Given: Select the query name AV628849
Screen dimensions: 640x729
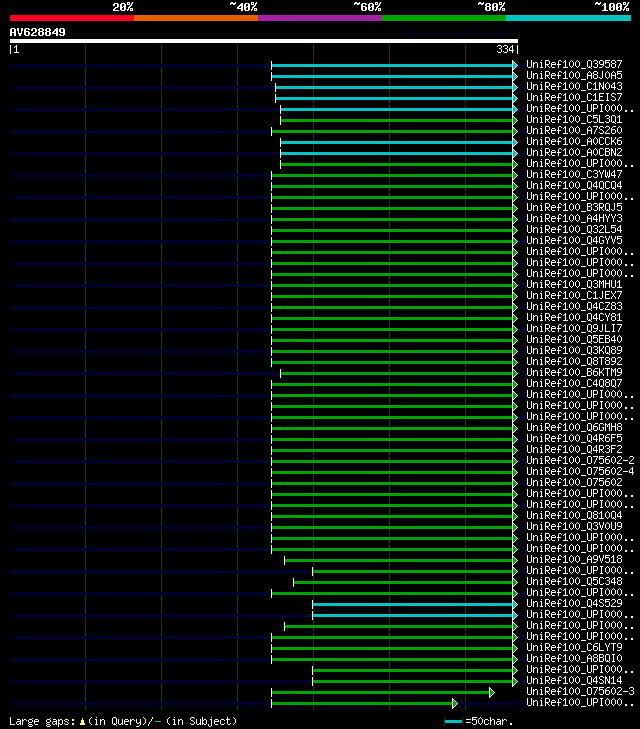Looking at the screenshot, I should [x=38, y=32].
